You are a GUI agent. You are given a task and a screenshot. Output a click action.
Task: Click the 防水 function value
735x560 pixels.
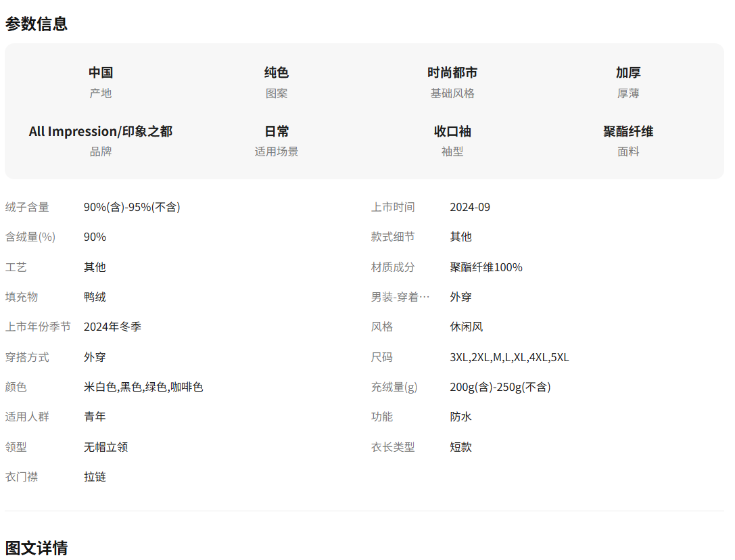(x=461, y=417)
